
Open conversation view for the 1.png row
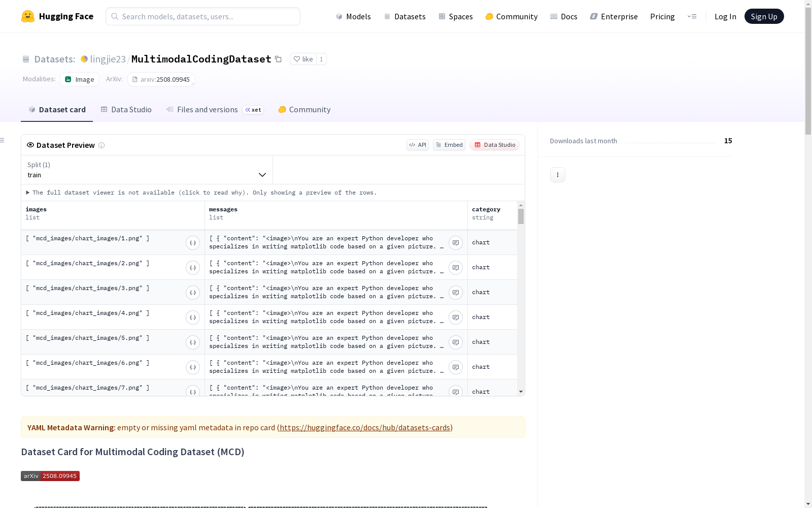click(456, 243)
